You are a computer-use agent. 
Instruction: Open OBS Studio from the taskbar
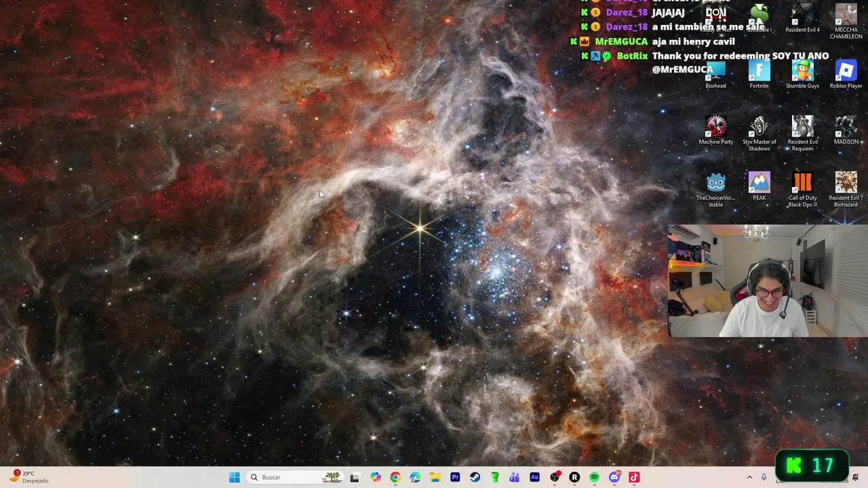[555, 477]
